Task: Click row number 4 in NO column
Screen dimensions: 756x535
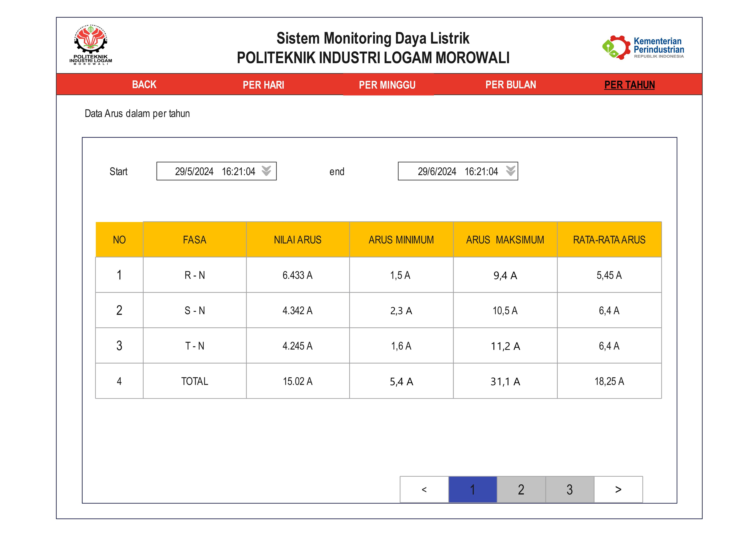Action: click(x=119, y=381)
